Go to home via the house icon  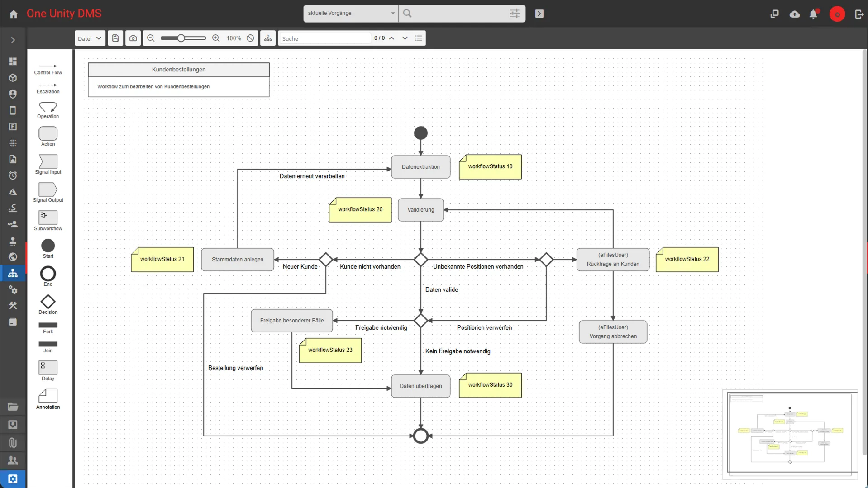pyautogui.click(x=14, y=14)
